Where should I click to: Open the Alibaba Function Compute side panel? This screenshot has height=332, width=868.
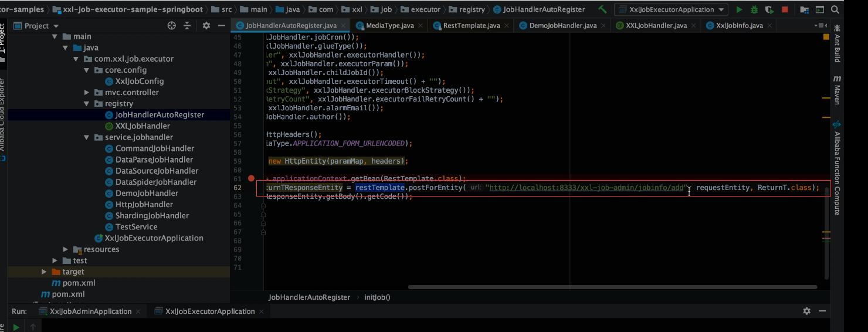837,168
